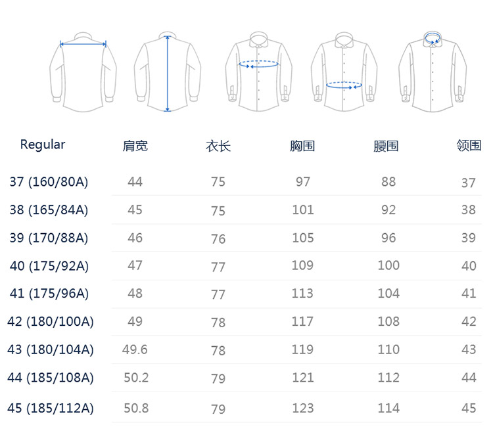Click the 领围 column header

(469, 146)
